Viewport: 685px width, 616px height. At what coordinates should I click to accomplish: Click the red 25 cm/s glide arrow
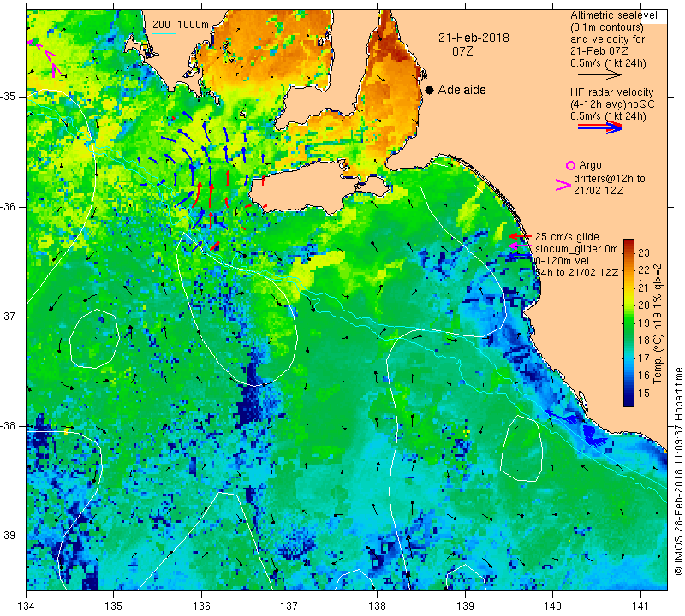coord(521,236)
